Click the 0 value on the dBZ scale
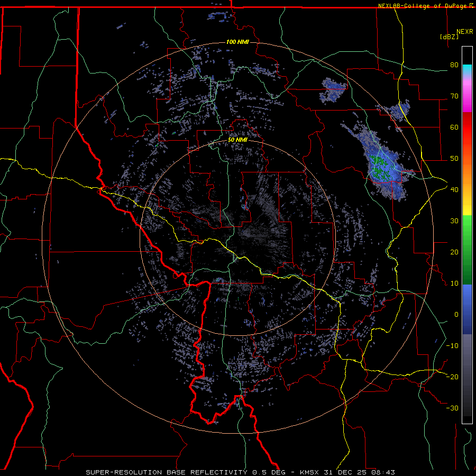This screenshot has width=476, height=476. click(456, 315)
